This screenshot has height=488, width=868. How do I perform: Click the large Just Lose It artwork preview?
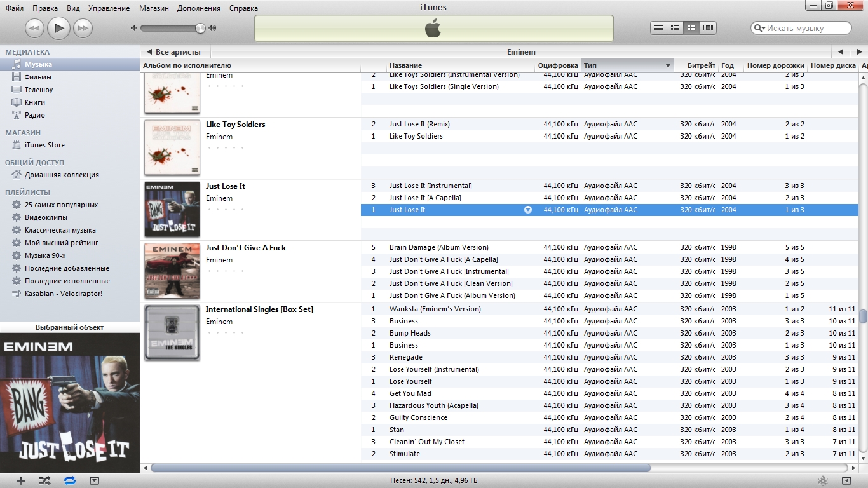pyautogui.click(x=70, y=403)
